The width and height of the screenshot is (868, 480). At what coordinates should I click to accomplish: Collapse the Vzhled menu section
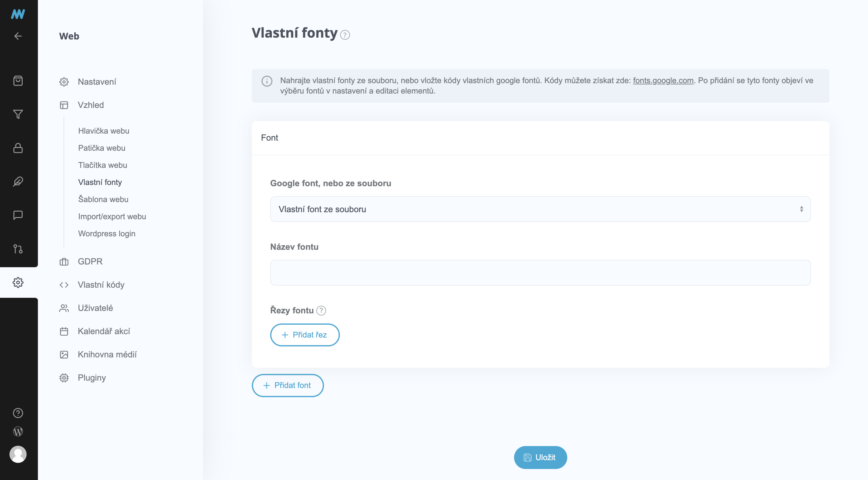(x=91, y=105)
